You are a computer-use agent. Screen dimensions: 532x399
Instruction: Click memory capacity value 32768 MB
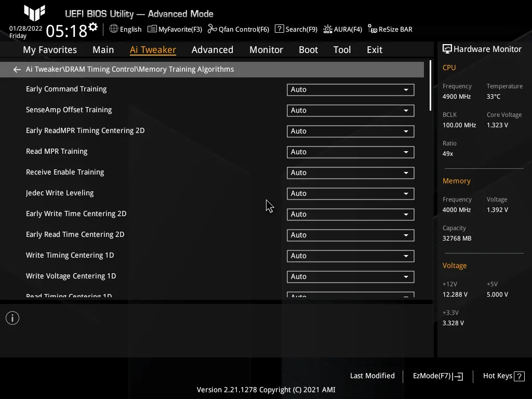(457, 238)
